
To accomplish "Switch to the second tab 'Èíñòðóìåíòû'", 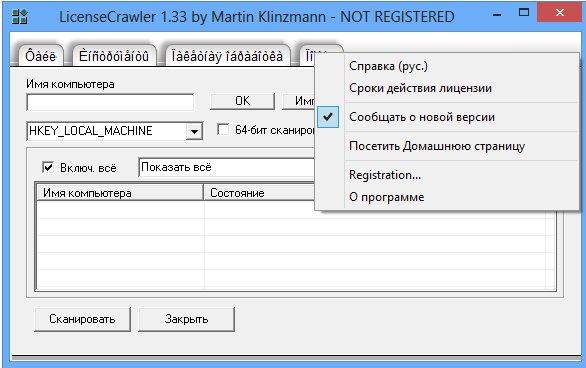I will 114,56.
